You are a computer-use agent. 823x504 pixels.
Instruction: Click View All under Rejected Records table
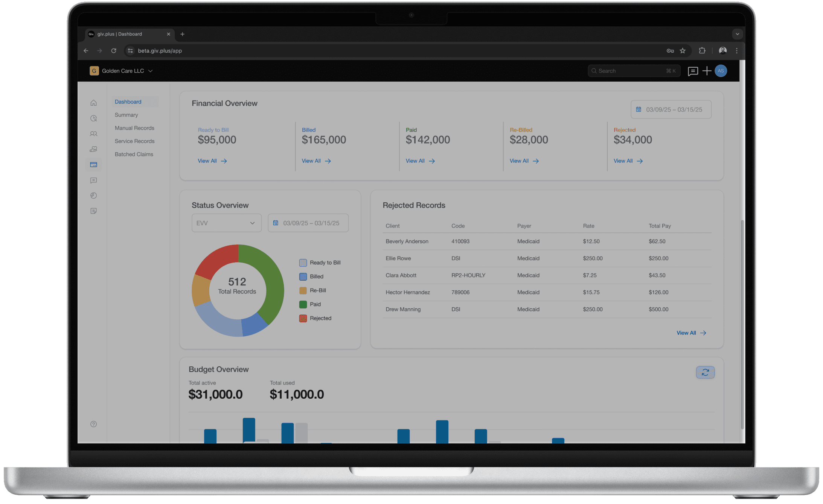coord(691,333)
